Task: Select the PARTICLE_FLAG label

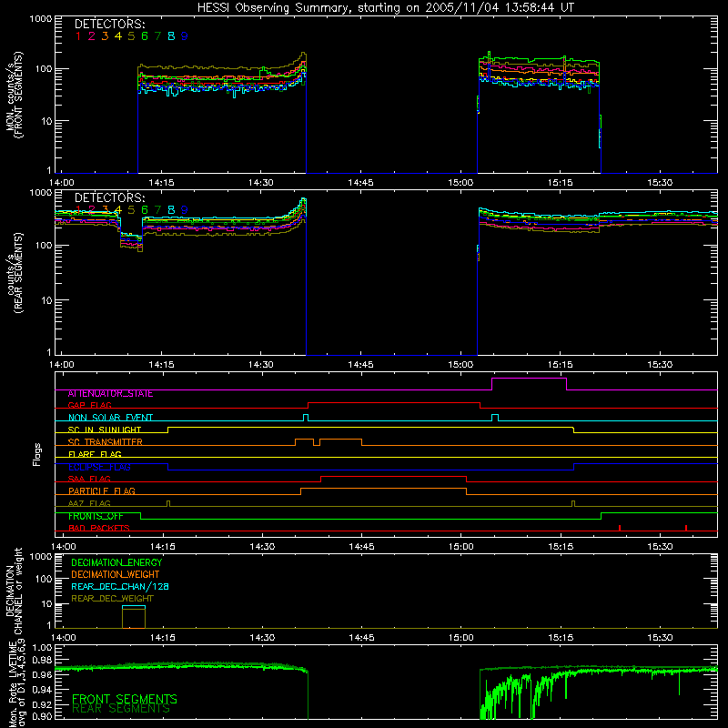Action: point(102,491)
